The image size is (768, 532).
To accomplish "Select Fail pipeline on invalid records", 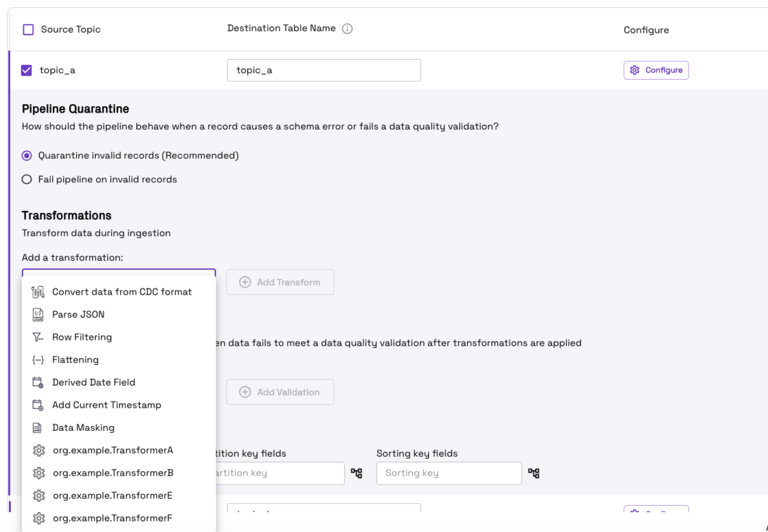I will [27, 179].
